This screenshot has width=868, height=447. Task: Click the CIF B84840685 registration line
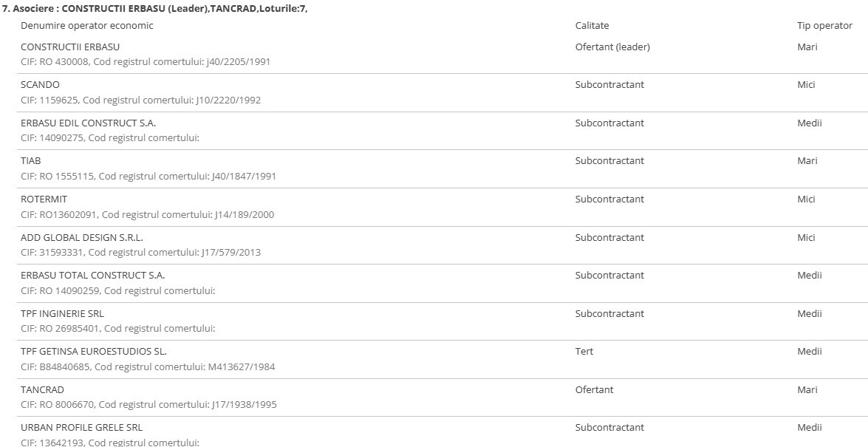[148, 366]
